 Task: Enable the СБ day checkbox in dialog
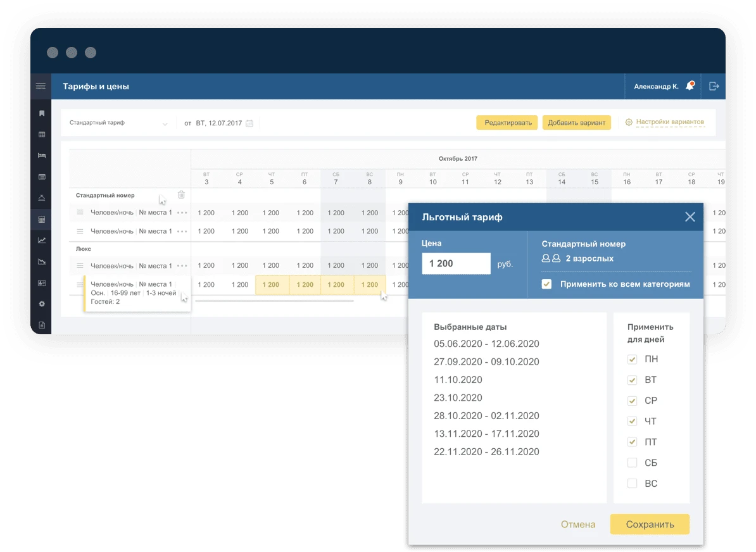[x=632, y=462]
